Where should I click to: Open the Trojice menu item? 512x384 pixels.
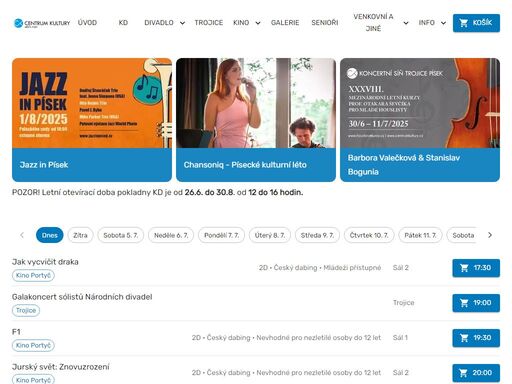click(x=209, y=23)
